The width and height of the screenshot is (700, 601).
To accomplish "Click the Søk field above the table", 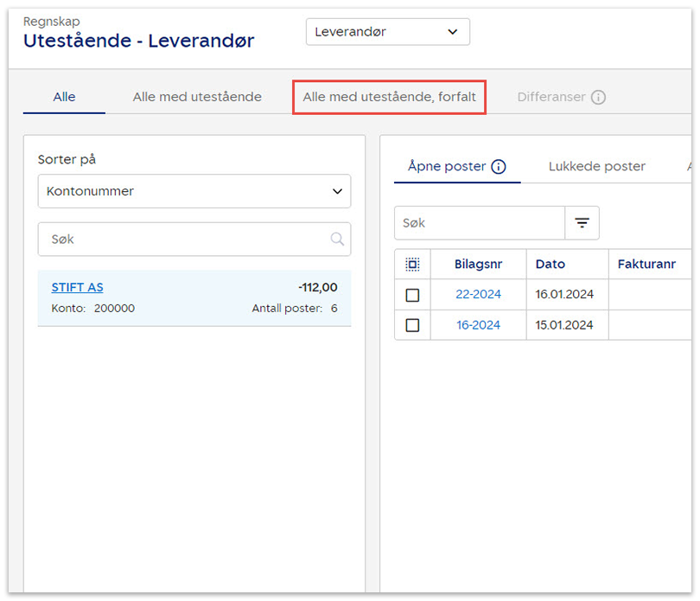I will pyautogui.click(x=480, y=223).
